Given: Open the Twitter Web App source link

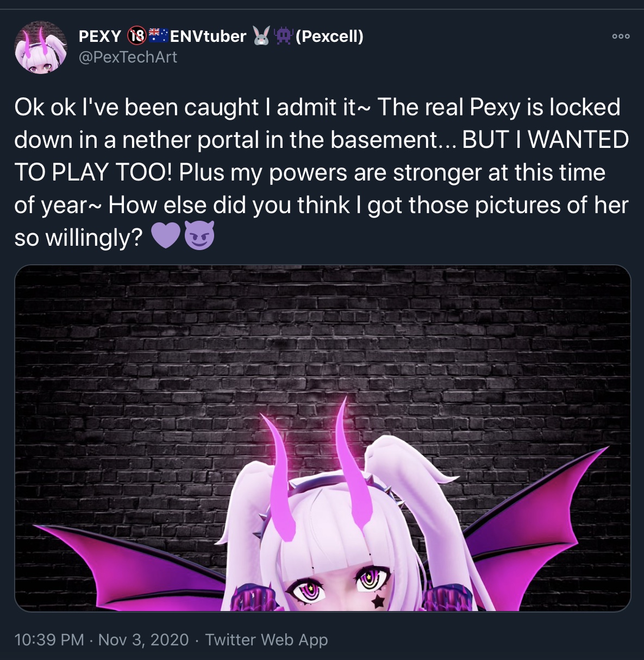Looking at the screenshot, I should coord(266,640).
